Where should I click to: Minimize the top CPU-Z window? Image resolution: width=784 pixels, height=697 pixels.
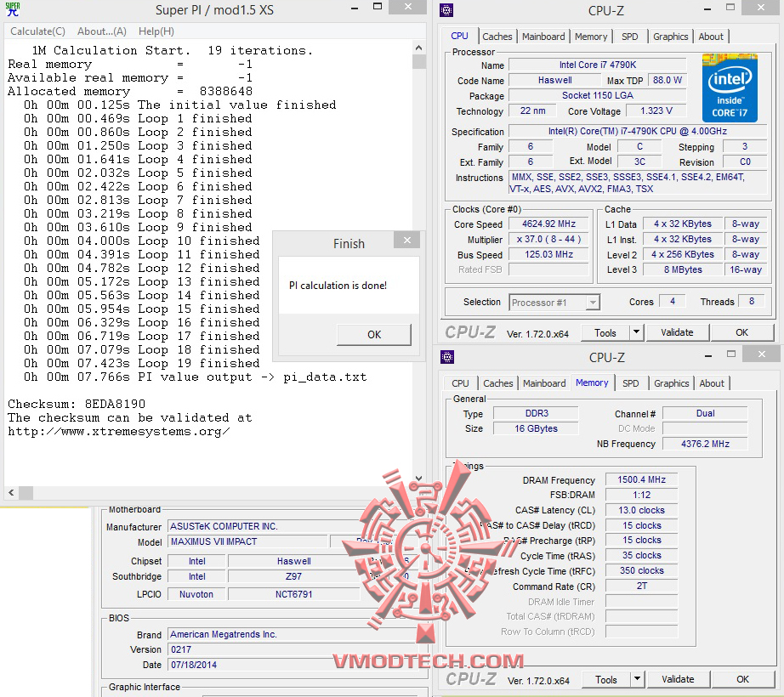(x=707, y=9)
